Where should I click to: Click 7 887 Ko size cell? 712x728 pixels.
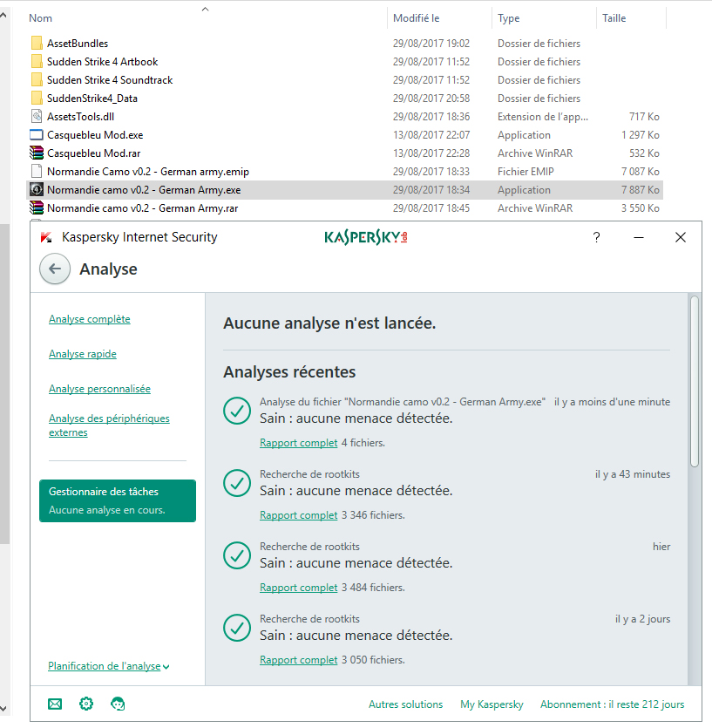click(x=640, y=190)
